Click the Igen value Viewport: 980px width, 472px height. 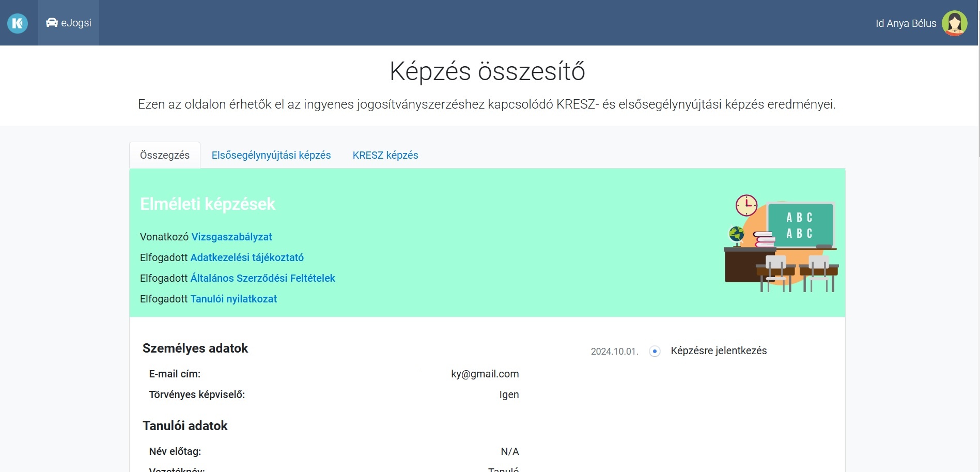coord(509,394)
